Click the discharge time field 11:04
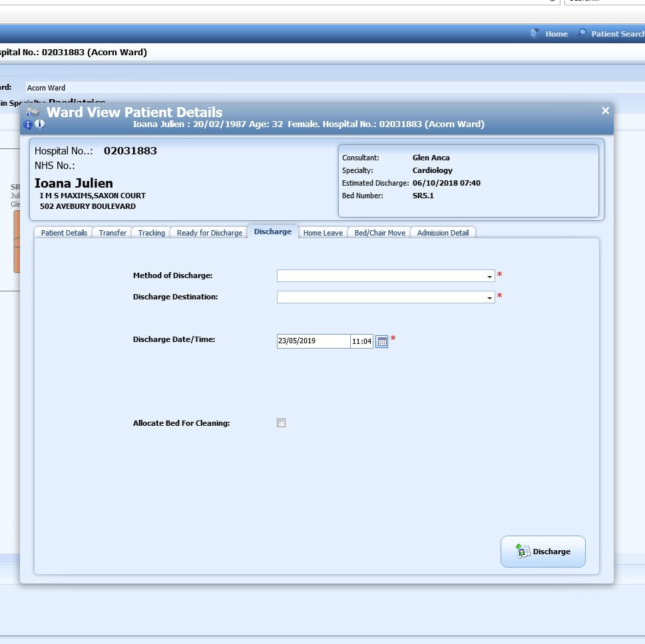Viewport: 645px width, 644px height. pyautogui.click(x=361, y=341)
